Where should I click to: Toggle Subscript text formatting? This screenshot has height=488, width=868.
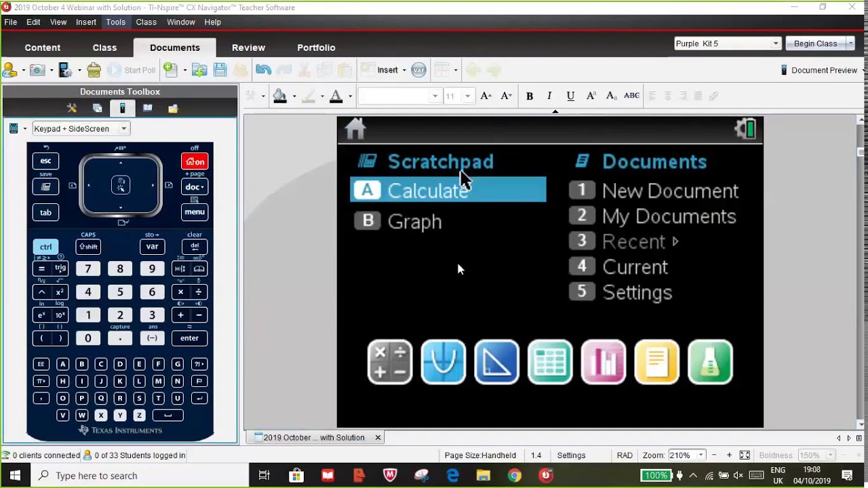(611, 96)
